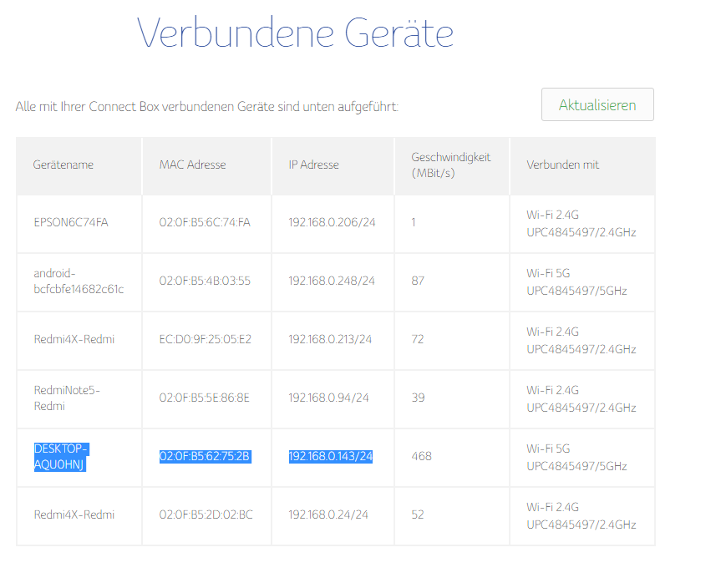Select IP address 192.168.0.213/24
721x588 pixels.
coord(330,339)
